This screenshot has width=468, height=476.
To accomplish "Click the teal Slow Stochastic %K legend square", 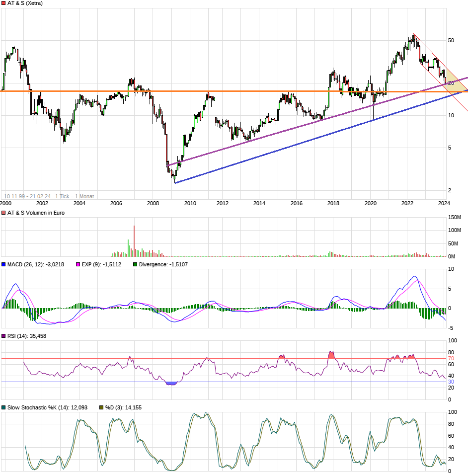I will coord(3,408).
